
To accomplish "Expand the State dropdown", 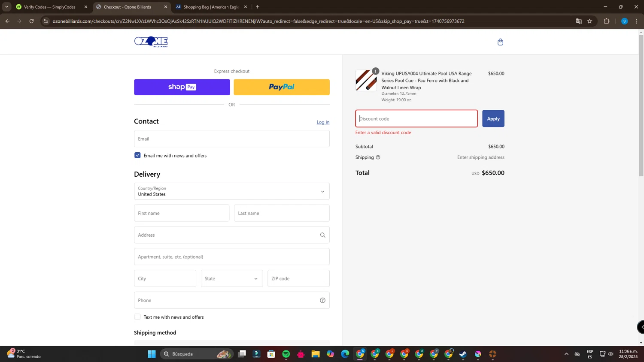I will coord(232,278).
